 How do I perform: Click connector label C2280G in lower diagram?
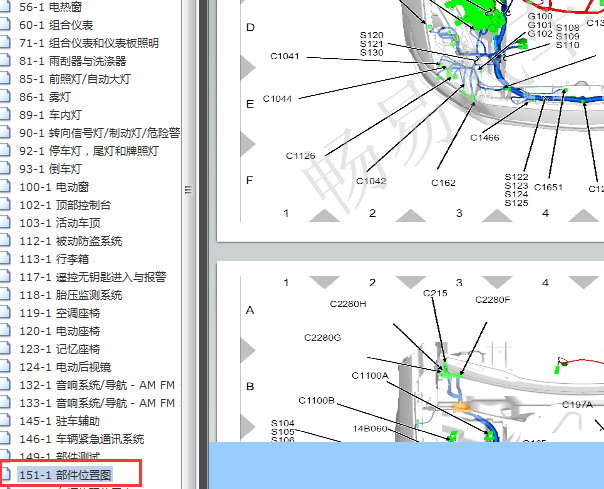(x=323, y=338)
